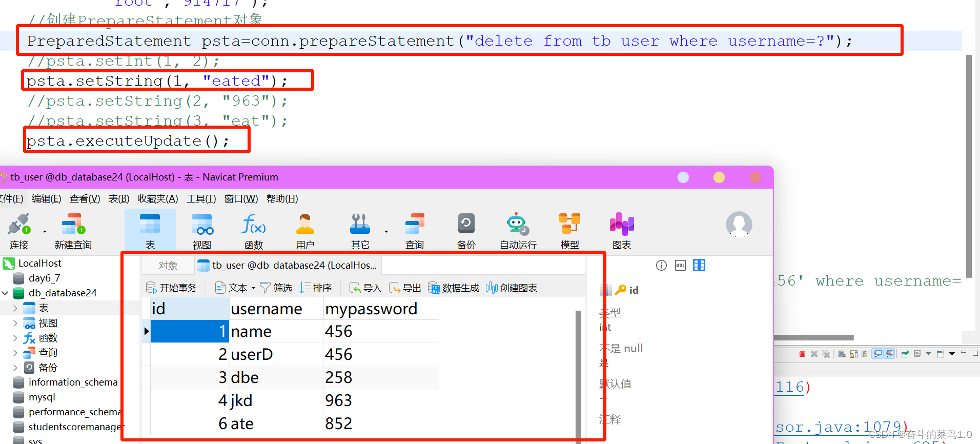Switch to tb_user @db_database24 tab

coord(288,266)
